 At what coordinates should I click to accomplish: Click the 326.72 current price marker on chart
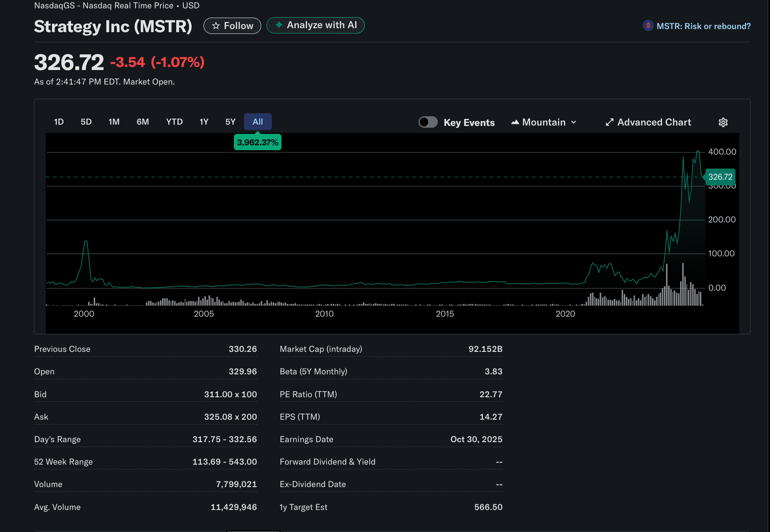coord(720,177)
